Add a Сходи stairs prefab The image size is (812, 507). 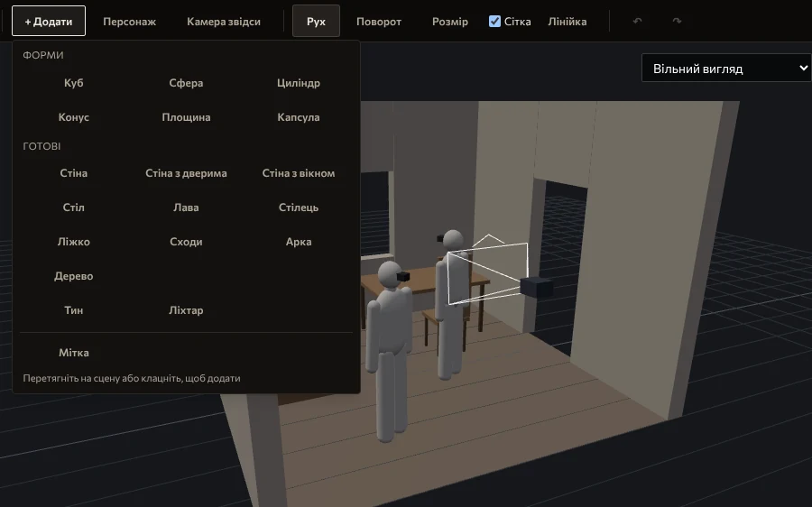tap(186, 242)
